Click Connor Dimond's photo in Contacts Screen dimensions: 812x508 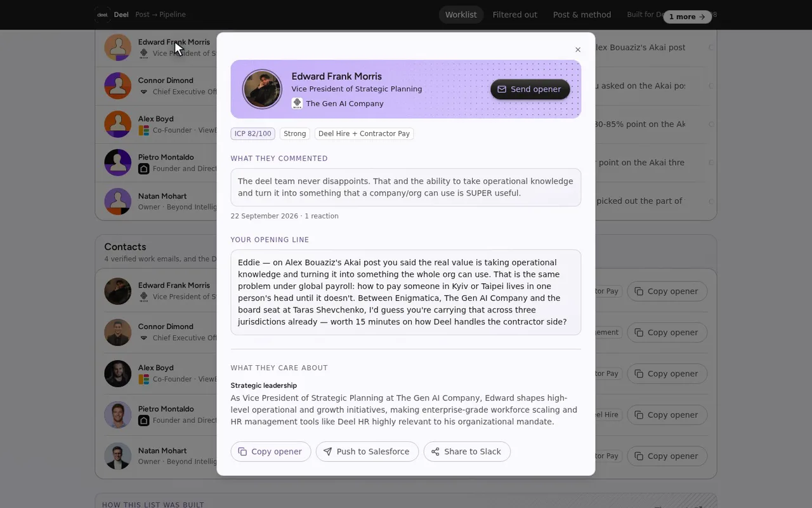coord(118,332)
